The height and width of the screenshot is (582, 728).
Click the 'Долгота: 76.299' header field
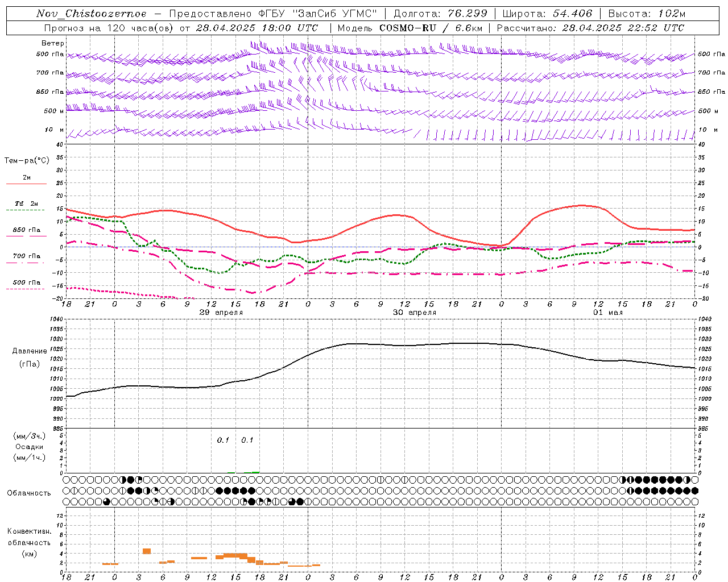coord(441,14)
